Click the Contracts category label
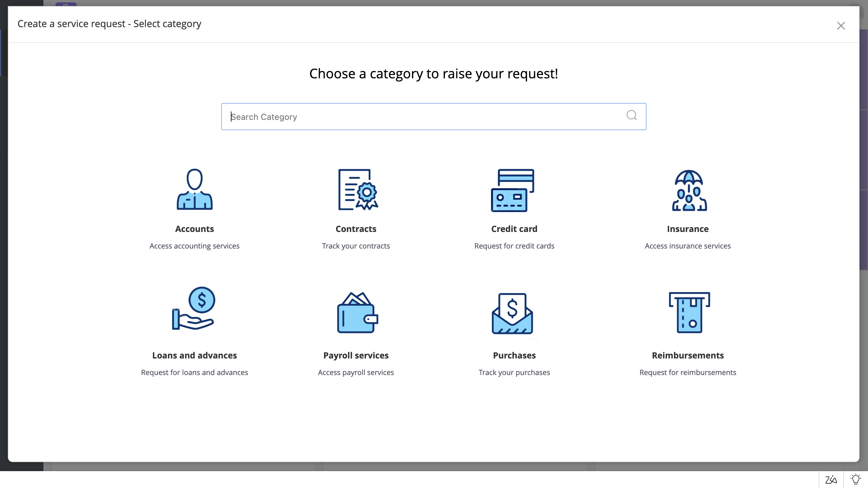This screenshot has height=488, width=868. tap(356, 229)
